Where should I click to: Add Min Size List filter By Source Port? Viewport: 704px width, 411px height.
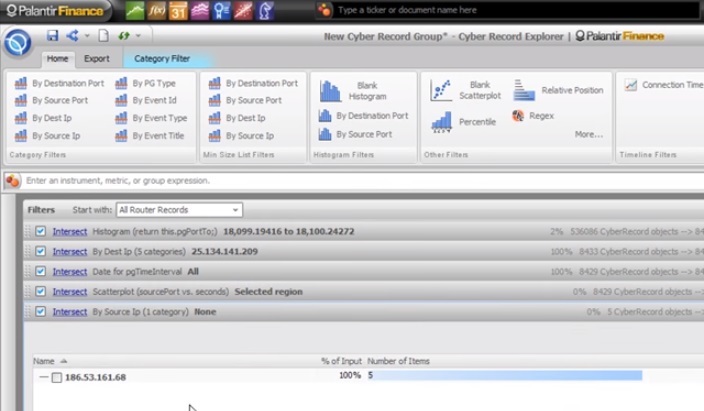coord(245,100)
